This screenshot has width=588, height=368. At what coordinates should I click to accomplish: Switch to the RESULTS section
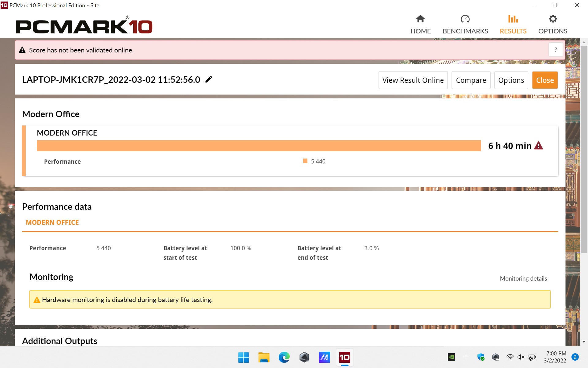513,25
